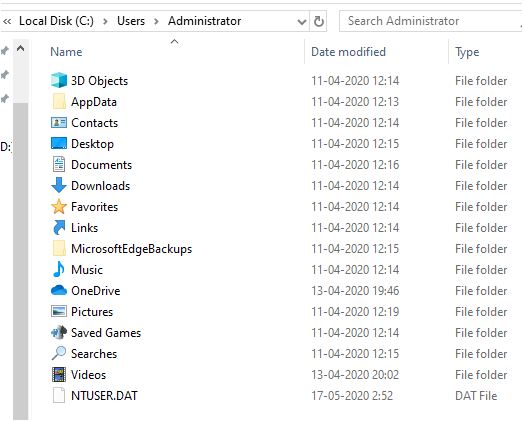Open the address bar history dropdown
The image size is (523, 421).
(302, 22)
